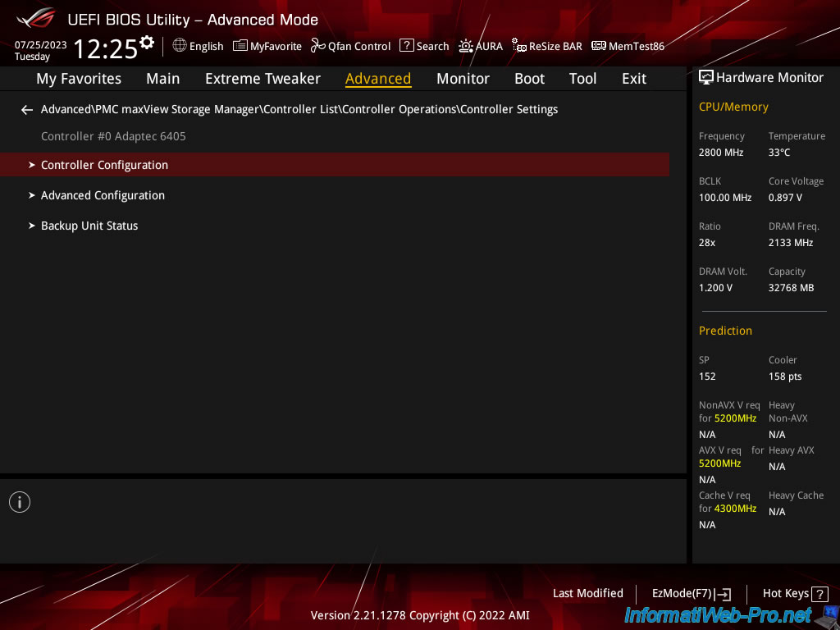Screen dimensions: 840x630
Task: Open MyFavorite from top bar
Action: (276, 47)
